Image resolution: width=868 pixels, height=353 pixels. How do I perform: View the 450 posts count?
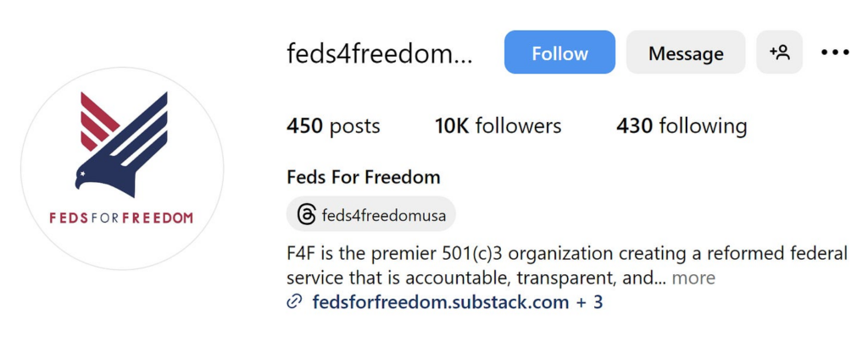tap(333, 127)
